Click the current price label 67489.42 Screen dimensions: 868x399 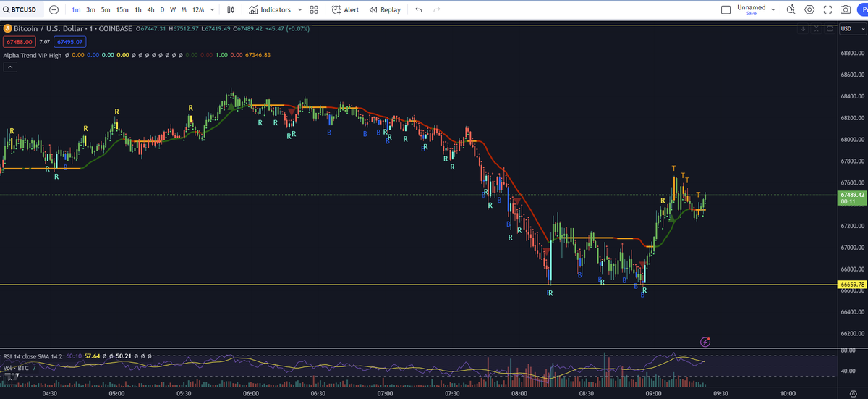point(852,196)
